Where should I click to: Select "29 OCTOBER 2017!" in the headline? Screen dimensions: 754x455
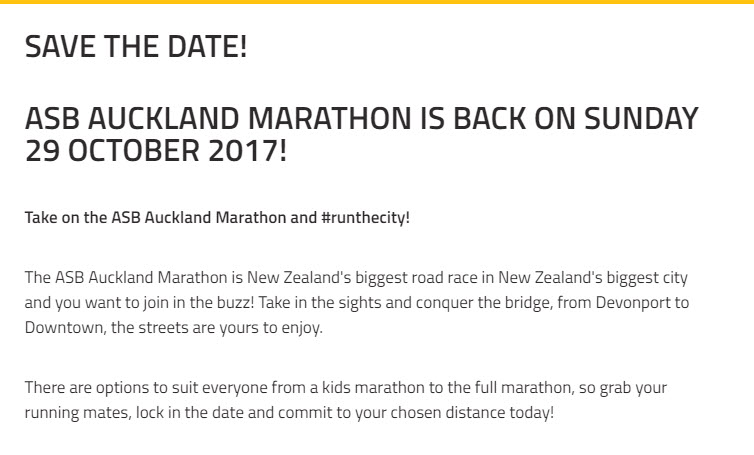click(156, 150)
